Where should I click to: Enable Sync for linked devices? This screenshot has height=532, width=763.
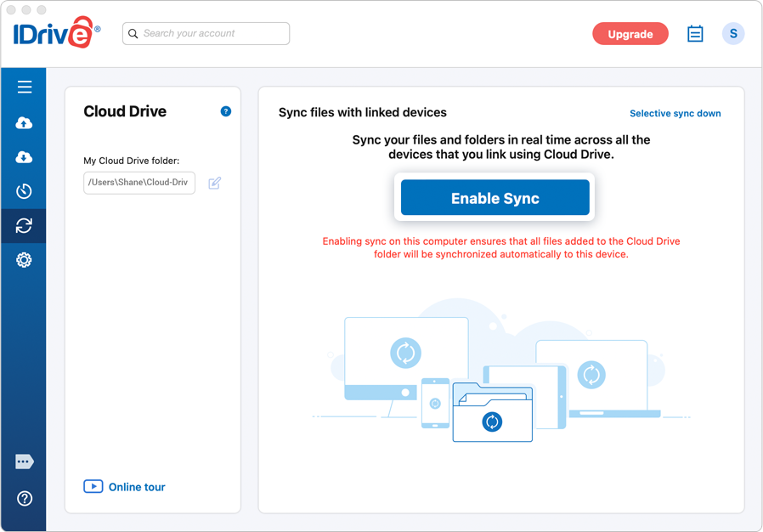click(x=495, y=197)
